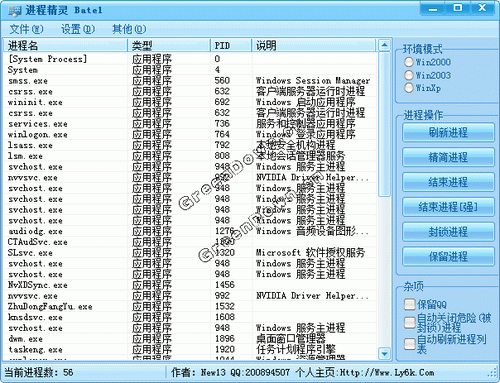The image size is (500, 383).
Task: Click PID 1456 cell
Action: point(225,285)
